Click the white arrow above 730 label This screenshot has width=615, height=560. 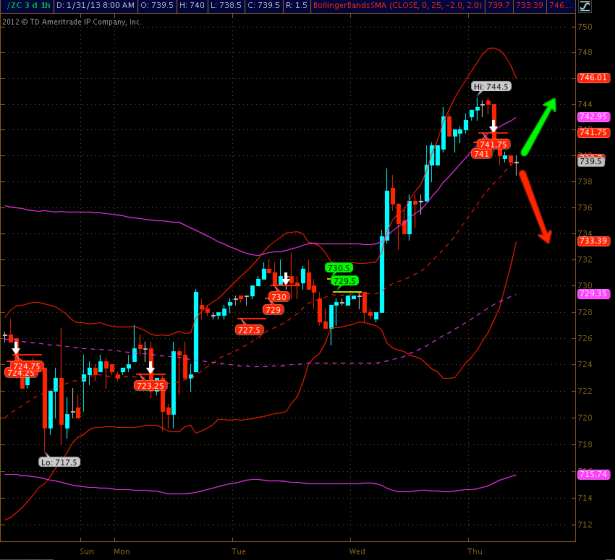point(284,280)
